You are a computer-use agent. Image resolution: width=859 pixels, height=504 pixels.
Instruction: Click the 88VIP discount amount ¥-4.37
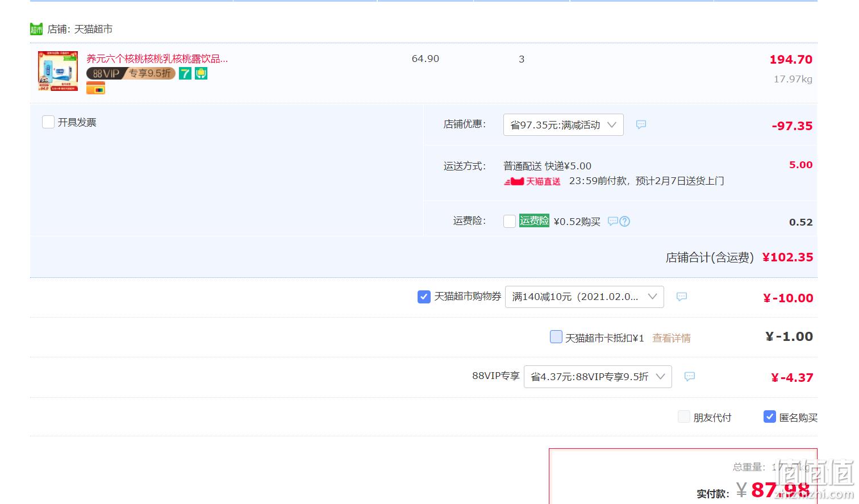point(792,378)
